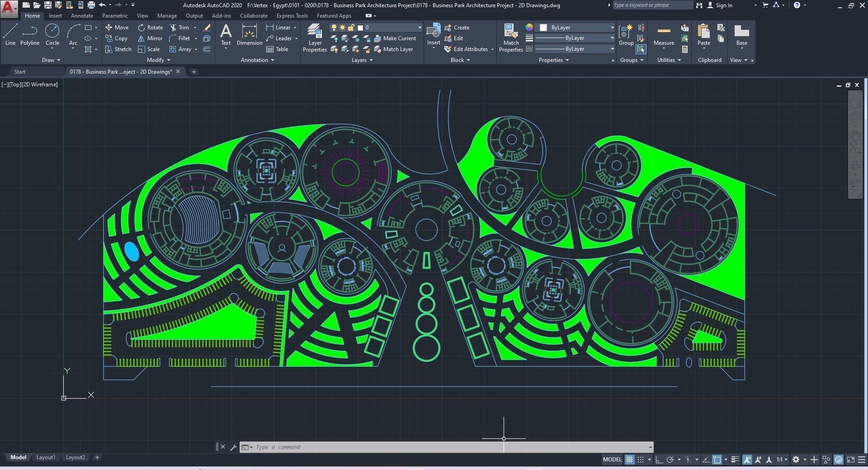Open annotation scale 1:1 dropdown
Image resolution: width=868 pixels, height=470 pixels.
coord(783,460)
